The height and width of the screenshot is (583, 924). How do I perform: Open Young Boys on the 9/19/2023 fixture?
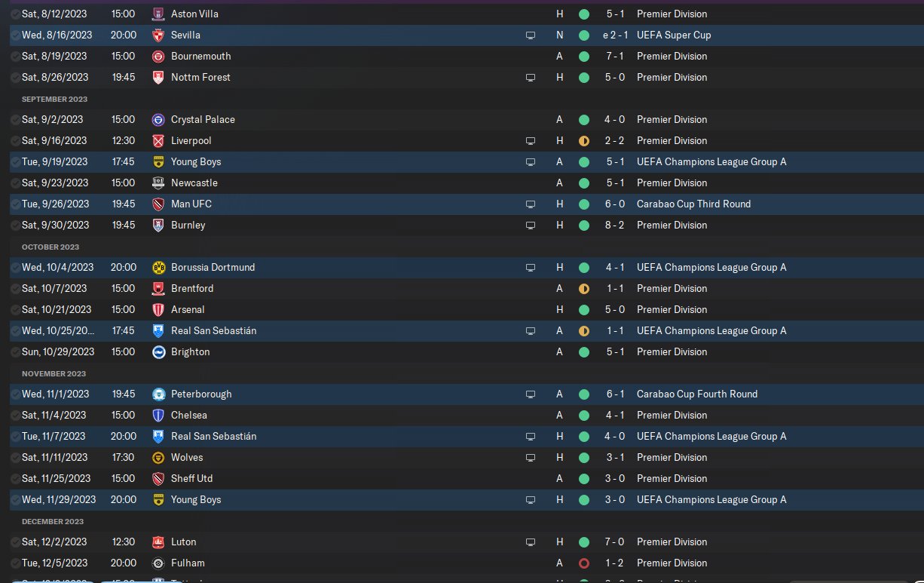(x=196, y=161)
